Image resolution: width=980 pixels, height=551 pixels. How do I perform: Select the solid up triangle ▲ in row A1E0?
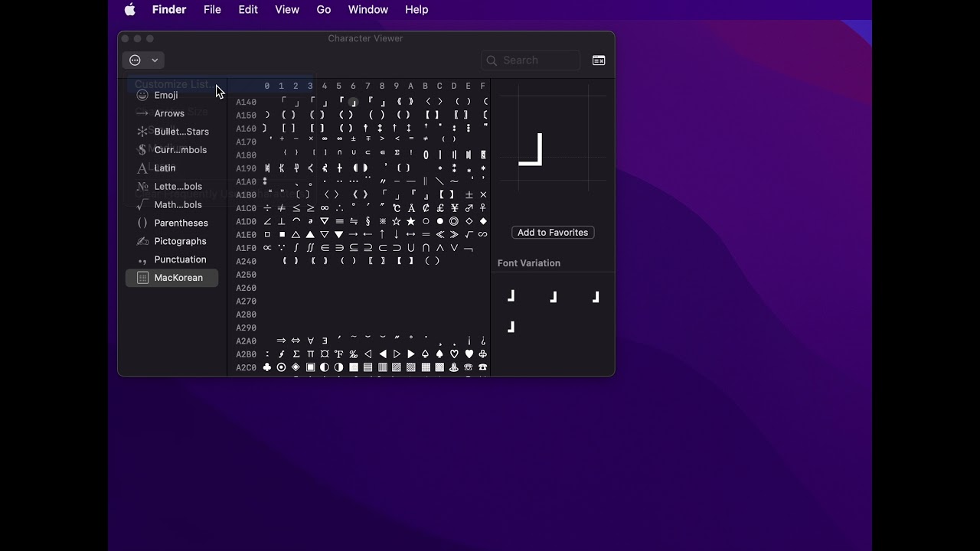click(310, 235)
